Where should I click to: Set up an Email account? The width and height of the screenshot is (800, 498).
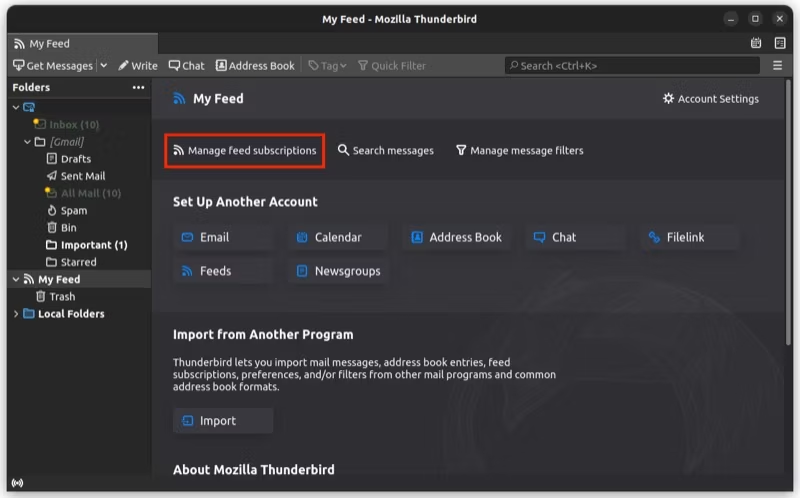point(222,237)
